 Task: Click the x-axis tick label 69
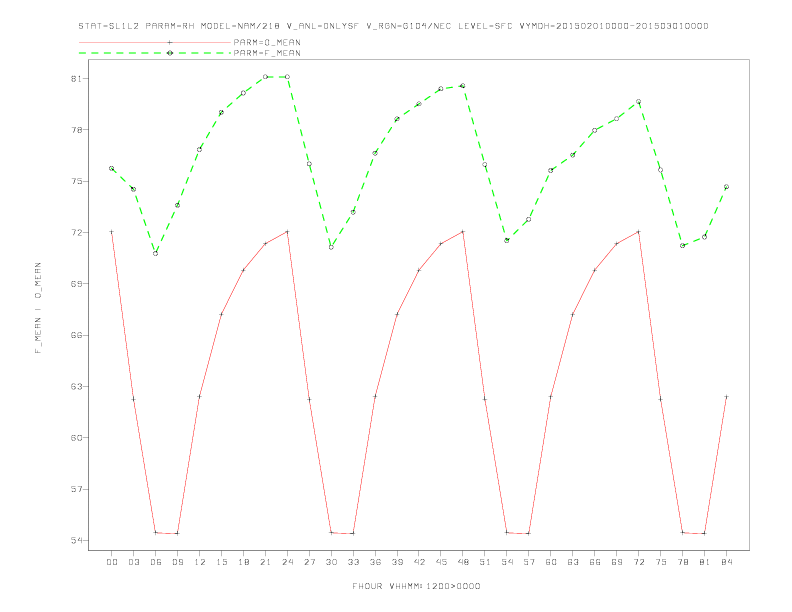coord(617,562)
